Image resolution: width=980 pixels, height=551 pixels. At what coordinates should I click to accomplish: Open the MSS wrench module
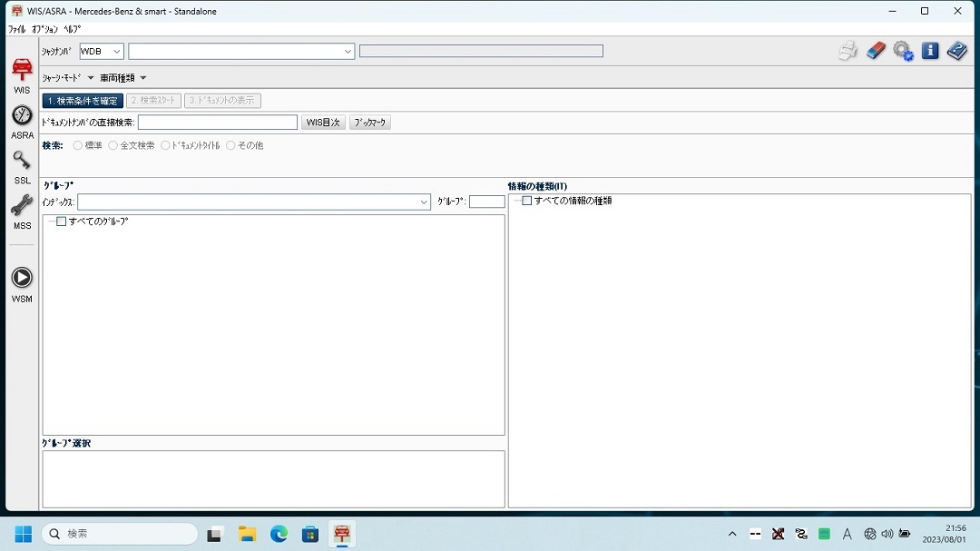[22, 207]
